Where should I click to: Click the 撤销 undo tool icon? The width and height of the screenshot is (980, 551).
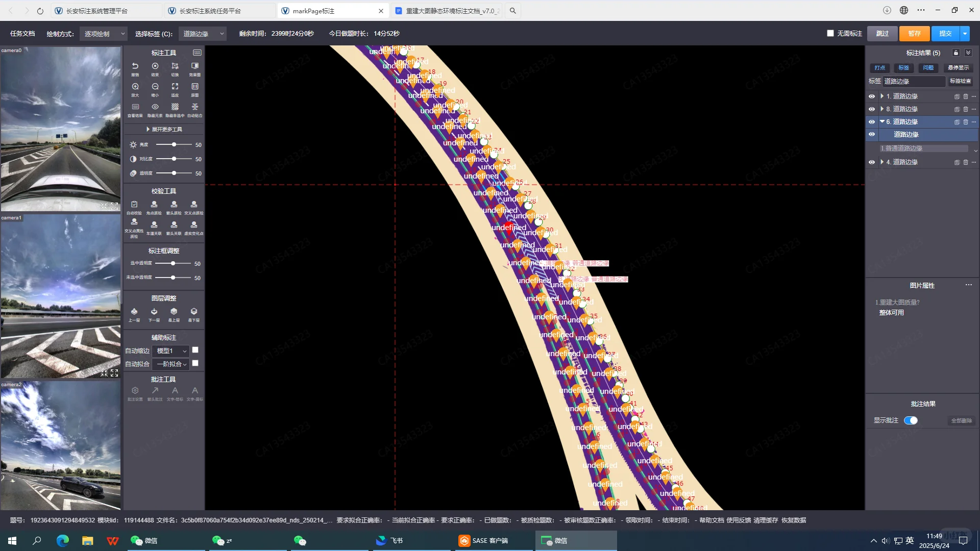[135, 66]
